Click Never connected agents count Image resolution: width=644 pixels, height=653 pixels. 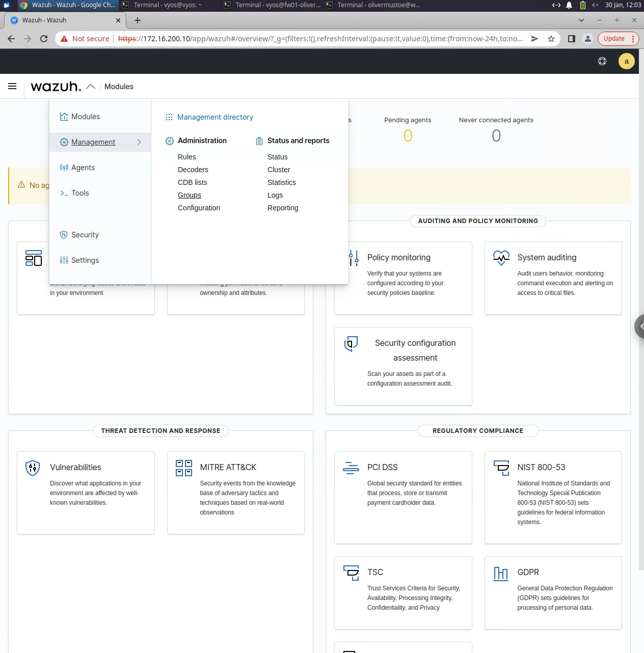pyautogui.click(x=496, y=136)
